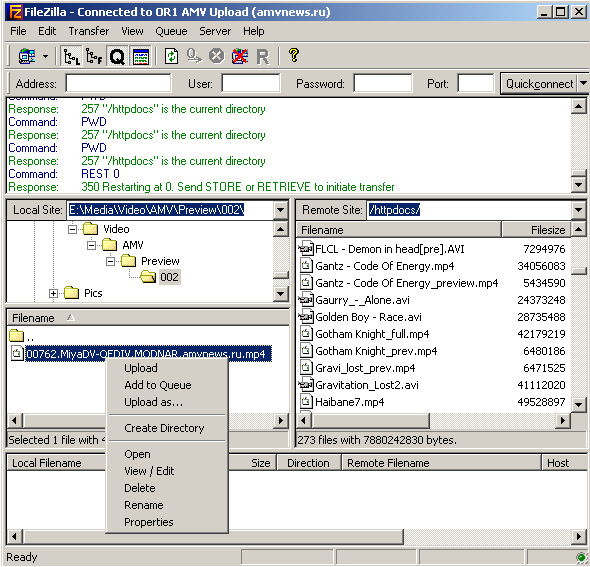Collapse the Video folder in local tree

click(x=72, y=229)
